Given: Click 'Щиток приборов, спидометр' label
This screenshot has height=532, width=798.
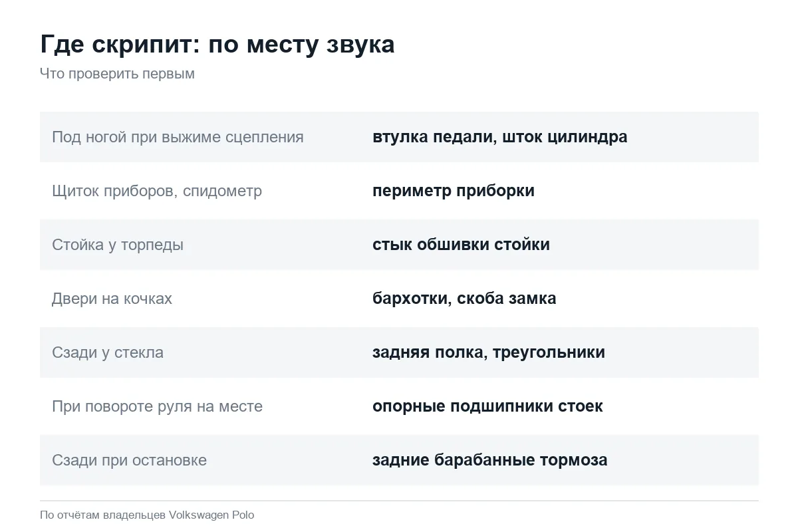Looking at the screenshot, I should pyautogui.click(x=157, y=191).
